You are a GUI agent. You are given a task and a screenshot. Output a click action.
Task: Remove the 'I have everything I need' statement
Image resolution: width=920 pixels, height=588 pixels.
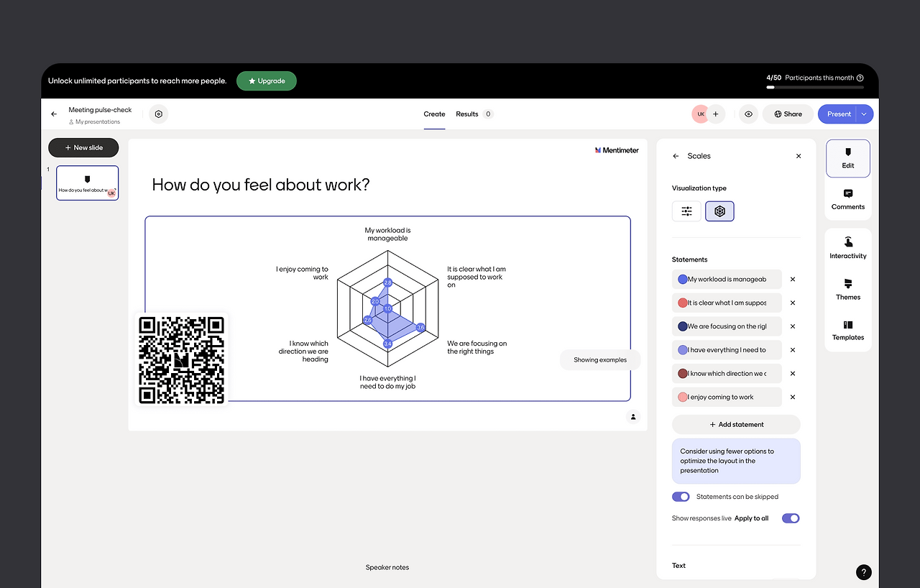tap(793, 350)
